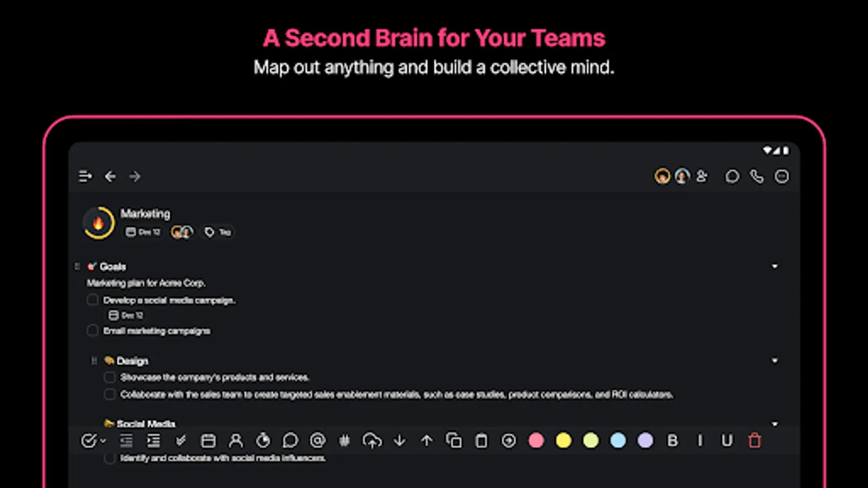Pick the lavender color swatch
The image size is (868, 488).
pos(645,441)
